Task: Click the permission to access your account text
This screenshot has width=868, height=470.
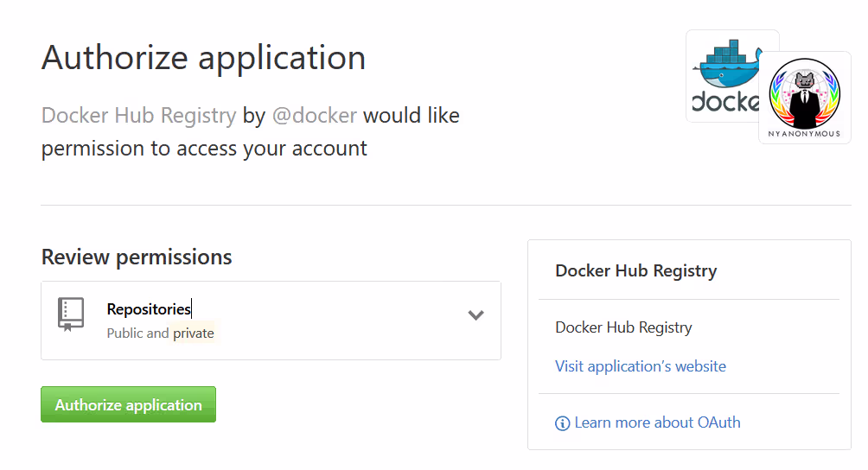Action: click(x=204, y=149)
